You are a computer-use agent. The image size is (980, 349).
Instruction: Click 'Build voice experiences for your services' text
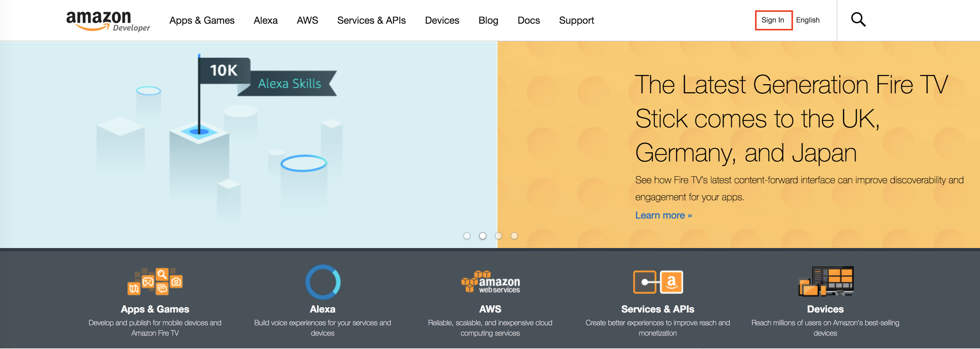point(323,328)
